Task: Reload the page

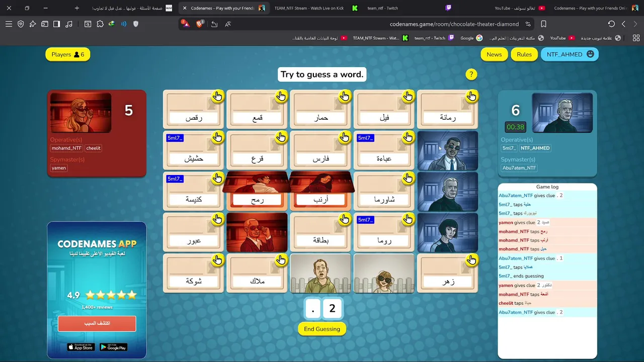Action: click(611, 24)
